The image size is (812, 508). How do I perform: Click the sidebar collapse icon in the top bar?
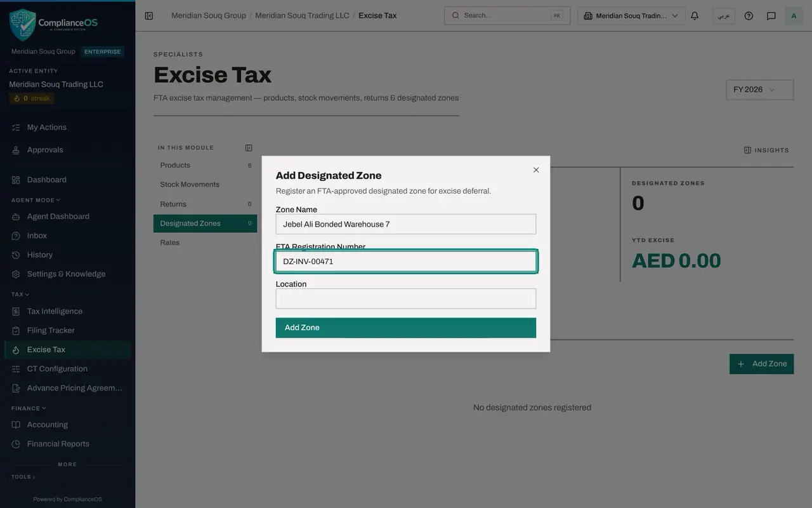coord(149,16)
